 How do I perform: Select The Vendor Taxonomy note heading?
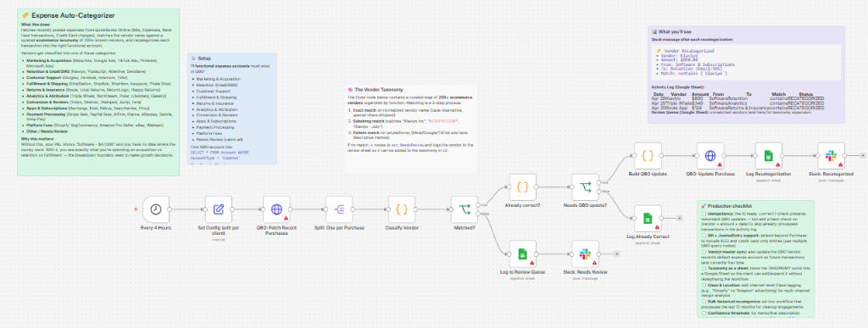pos(379,90)
